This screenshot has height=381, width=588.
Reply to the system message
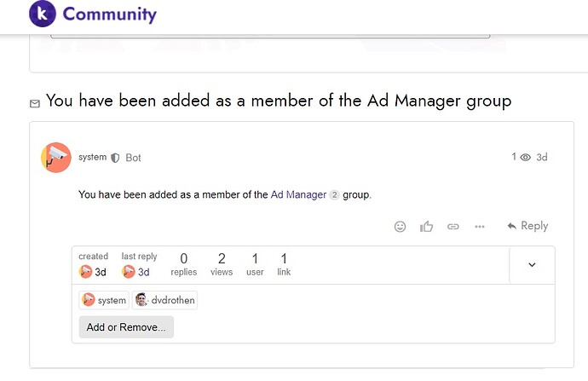[527, 226]
